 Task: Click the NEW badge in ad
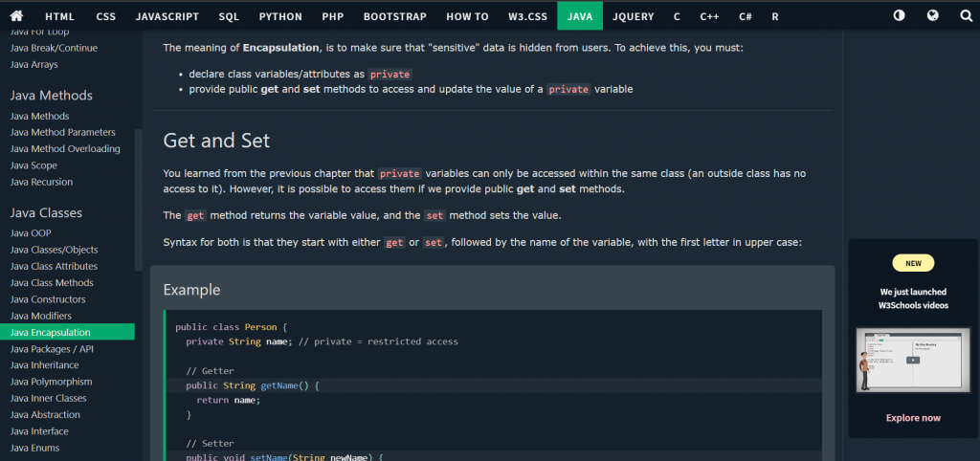click(x=913, y=263)
